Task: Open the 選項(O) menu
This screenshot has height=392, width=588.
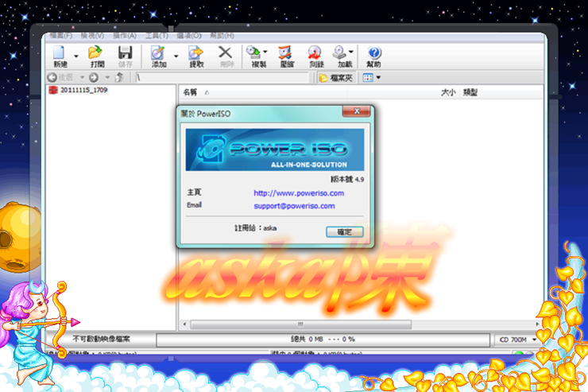Action: (189, 36)
